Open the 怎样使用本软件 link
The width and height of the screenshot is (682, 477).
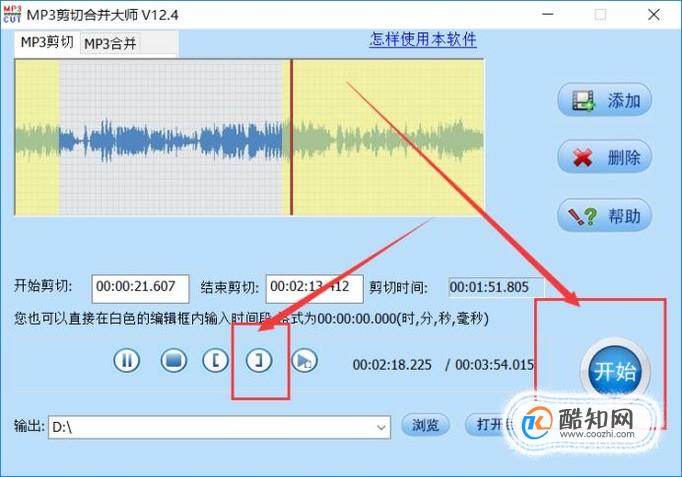423,39
